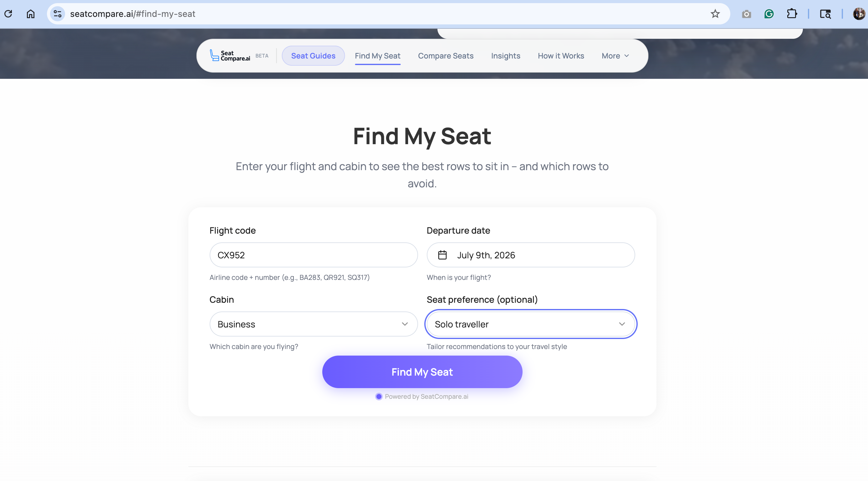Click the screenshot camera icon in the toolbar

[x=746, y=14]
